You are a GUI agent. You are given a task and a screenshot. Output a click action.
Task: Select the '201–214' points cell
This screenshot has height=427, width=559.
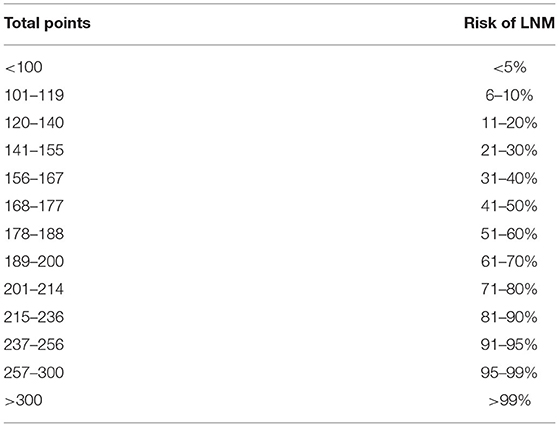point(34,289)
